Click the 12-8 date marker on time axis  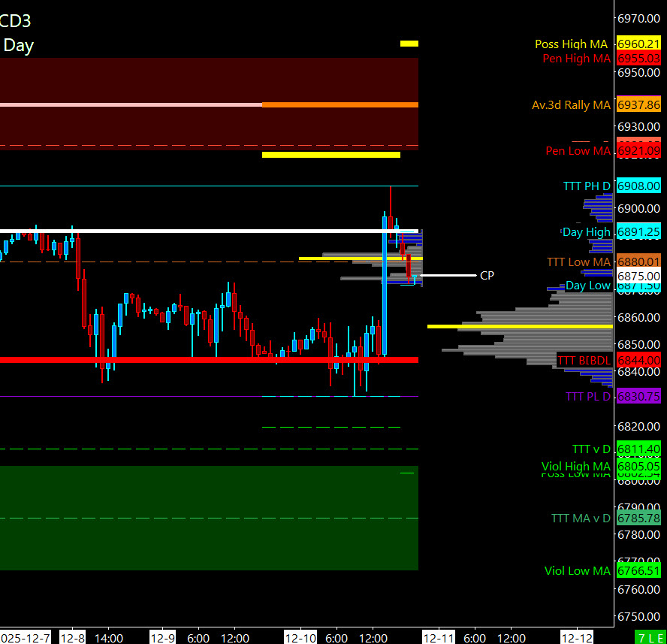(x=73, y=638)
